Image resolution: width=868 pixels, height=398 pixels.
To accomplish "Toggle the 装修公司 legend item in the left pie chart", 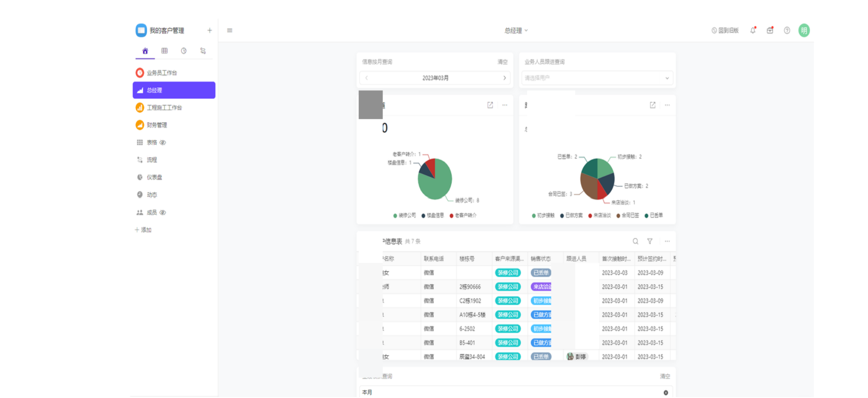I will (405, 215).
